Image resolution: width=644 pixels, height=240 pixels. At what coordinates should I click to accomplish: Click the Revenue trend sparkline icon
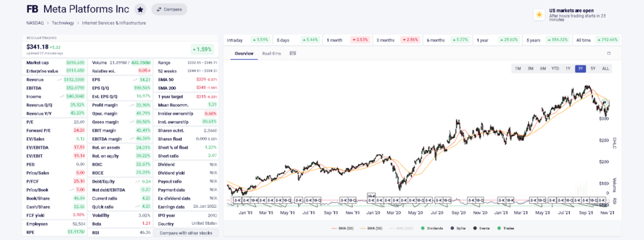click(x=60, y=80)
